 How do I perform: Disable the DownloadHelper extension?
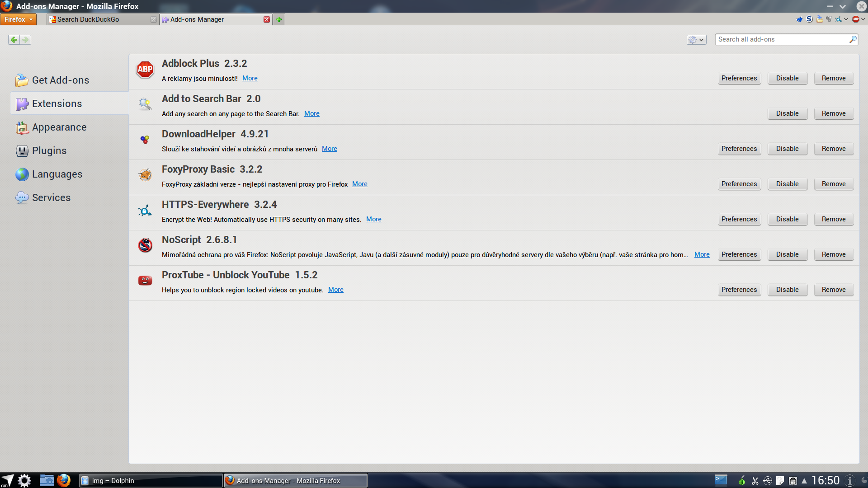click(787, 149)
